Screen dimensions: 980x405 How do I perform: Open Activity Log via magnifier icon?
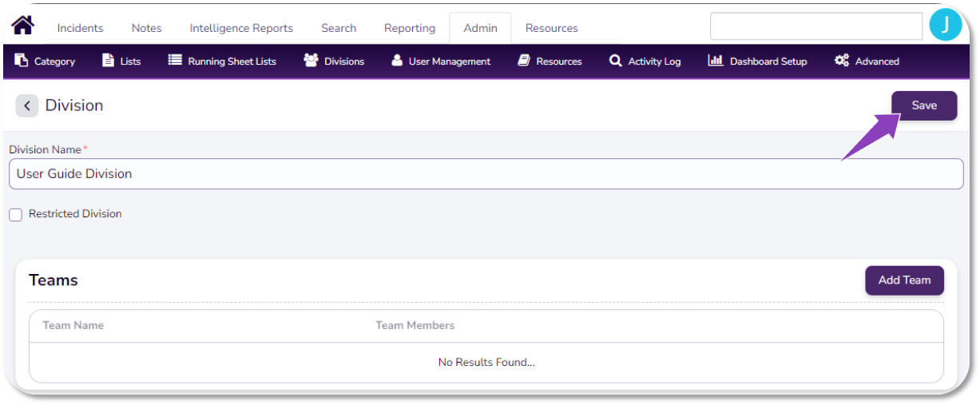pyautogui.click(x=615, y=61)
